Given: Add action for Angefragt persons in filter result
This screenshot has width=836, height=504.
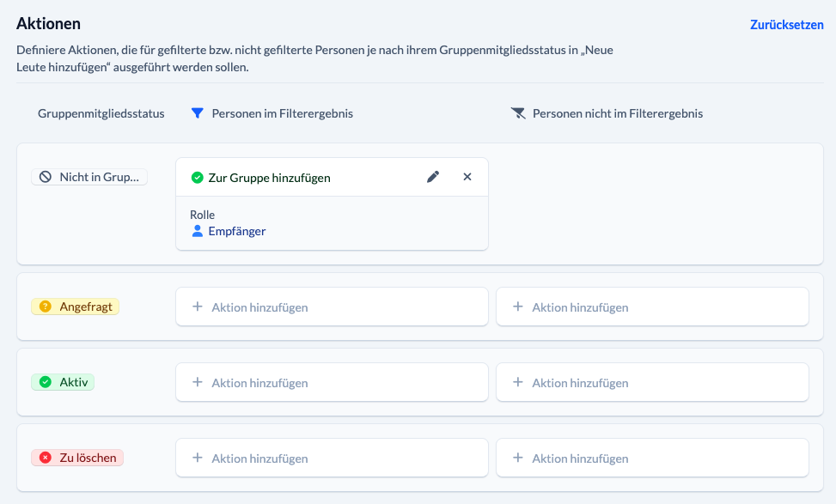Looking at the screenshot, I should pyautogui.click(x=332, y=307).
